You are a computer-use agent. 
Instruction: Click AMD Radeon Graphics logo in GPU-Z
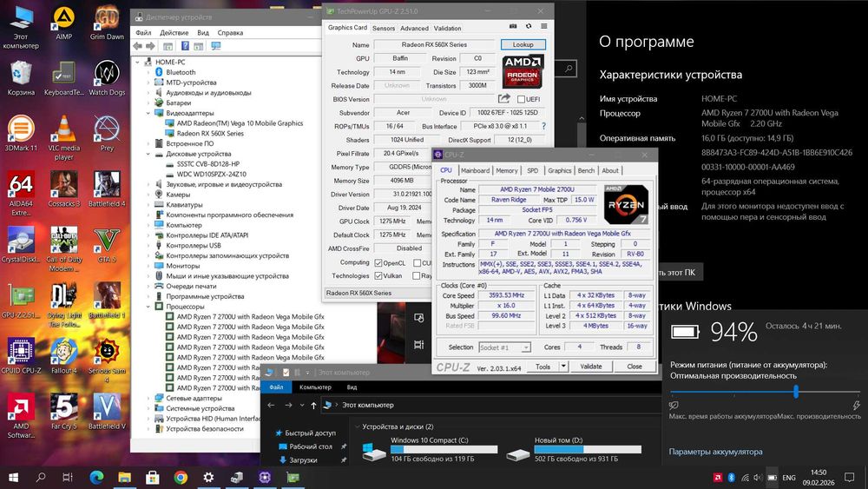(x=522, y=71)
